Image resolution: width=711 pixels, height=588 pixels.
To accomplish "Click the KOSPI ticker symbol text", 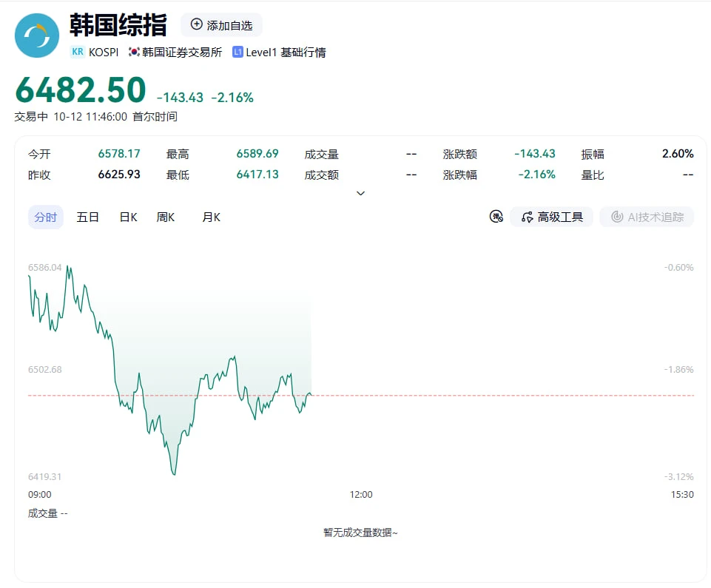I will point(104,52).
